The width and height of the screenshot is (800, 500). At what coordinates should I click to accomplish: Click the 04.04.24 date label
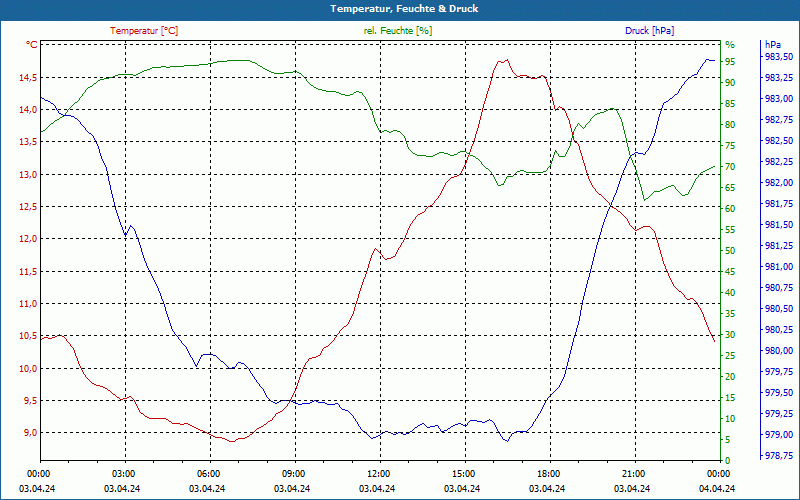pyautogui.click(x=717, y=488)
